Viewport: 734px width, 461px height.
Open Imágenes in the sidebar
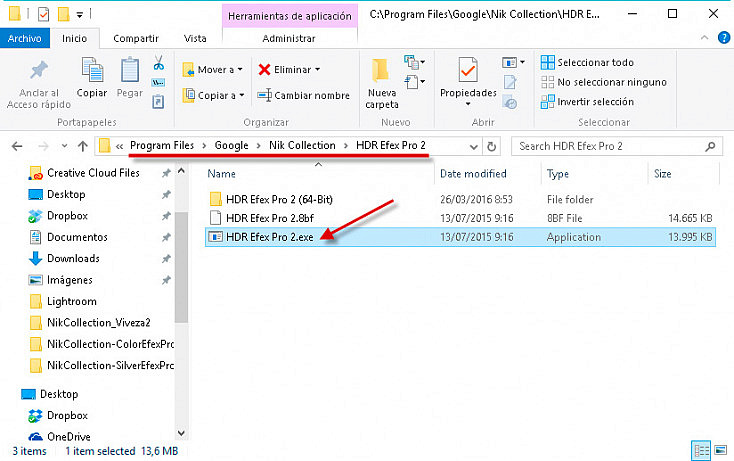point(70,280)
